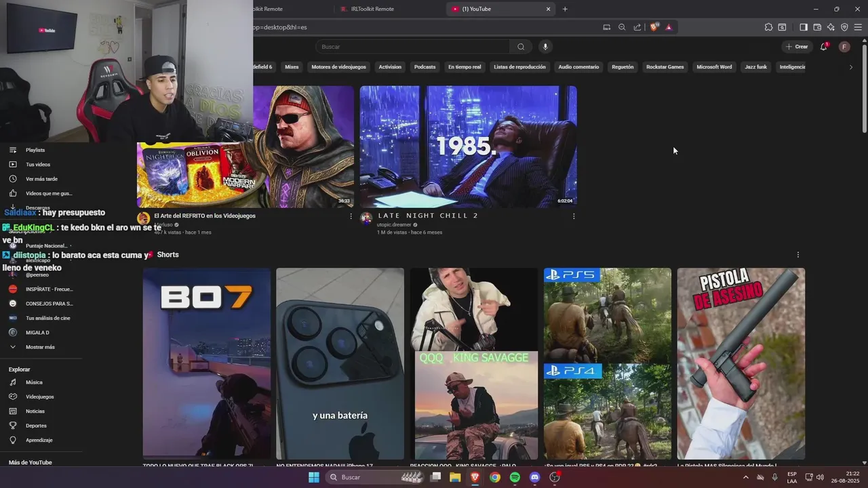
Task: Click the Windows taskbar Buscar box
Action: pyautogui.click(x=376, y=477)
